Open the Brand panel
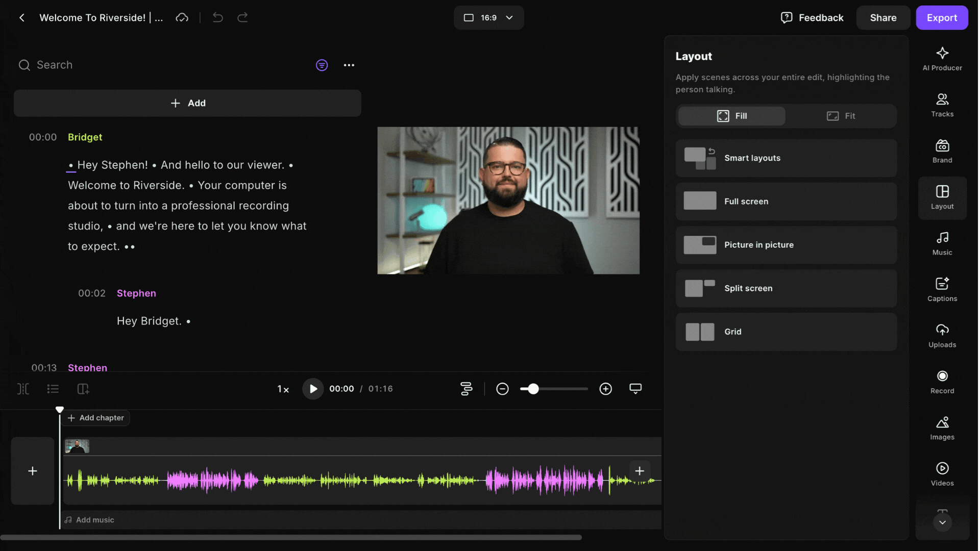 pos(942,151)
